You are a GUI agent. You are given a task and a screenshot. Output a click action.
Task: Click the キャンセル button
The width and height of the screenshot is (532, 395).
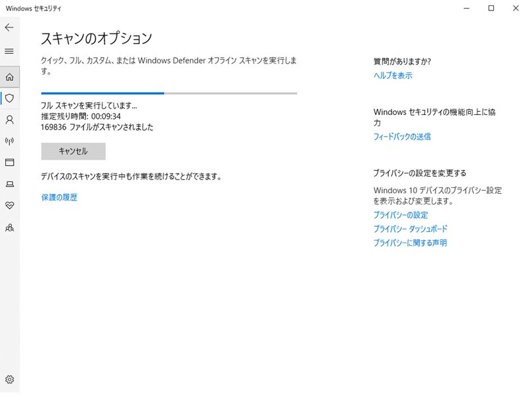[x=74, y=151]
